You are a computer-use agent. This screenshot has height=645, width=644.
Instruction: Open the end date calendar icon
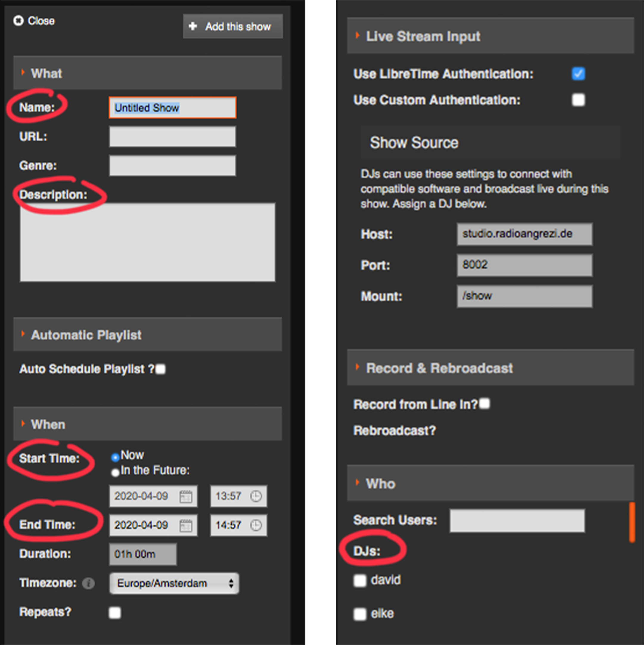[x=186, y=525]
